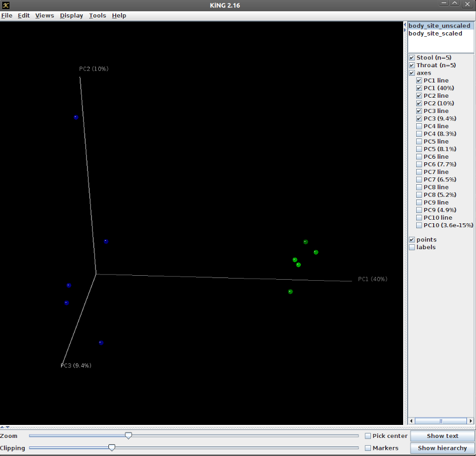The width and height of the screenshot is (476, 456).
Task: Enable PC9 (4.9%) checkbox
Action: click(x=419, y=210)
